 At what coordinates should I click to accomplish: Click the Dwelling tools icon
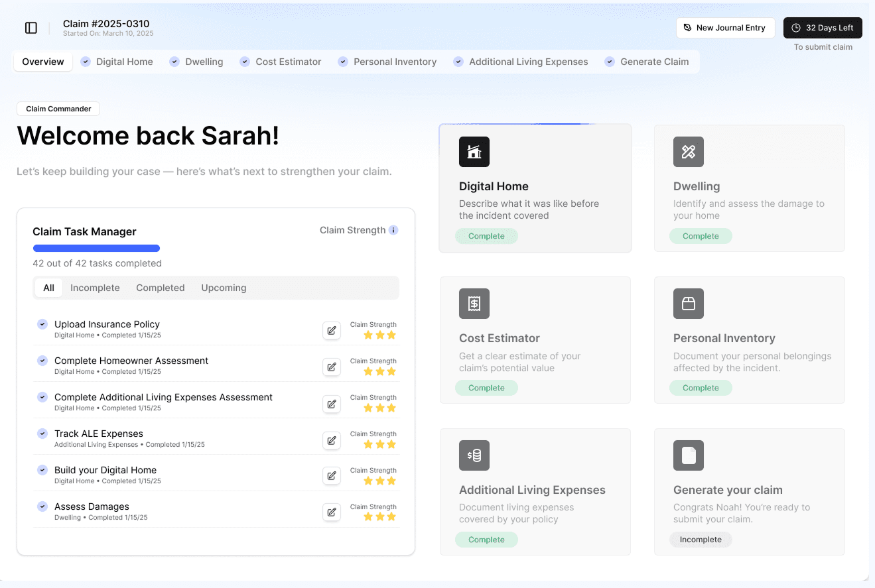[x=688, y=152]
